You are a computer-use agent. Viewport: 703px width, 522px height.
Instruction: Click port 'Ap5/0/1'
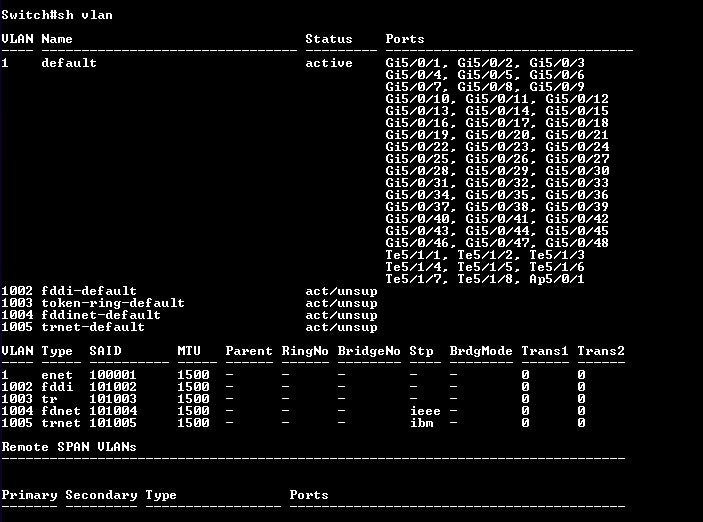pos(557,279)
